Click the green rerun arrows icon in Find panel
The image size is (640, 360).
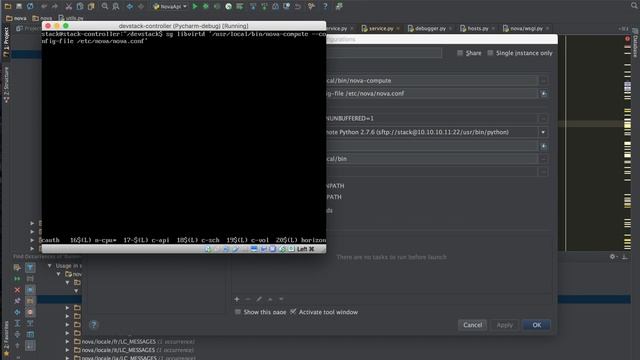click(x=17, y=279)
